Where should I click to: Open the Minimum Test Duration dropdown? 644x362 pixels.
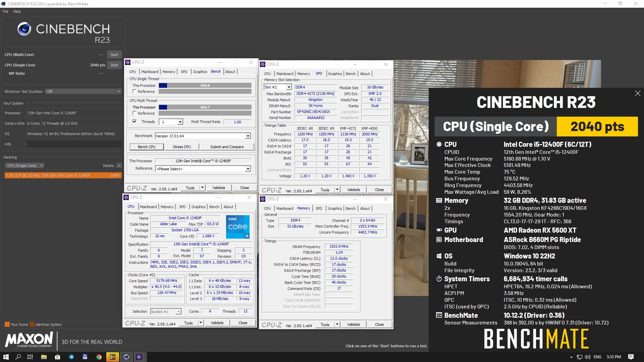[x=83, y=92]
